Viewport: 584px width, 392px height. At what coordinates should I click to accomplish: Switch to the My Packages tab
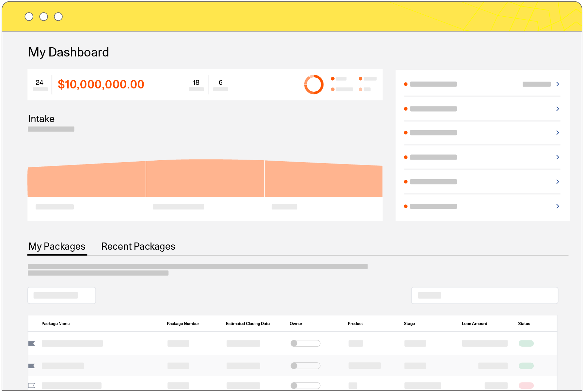click(x=57, y=246)
